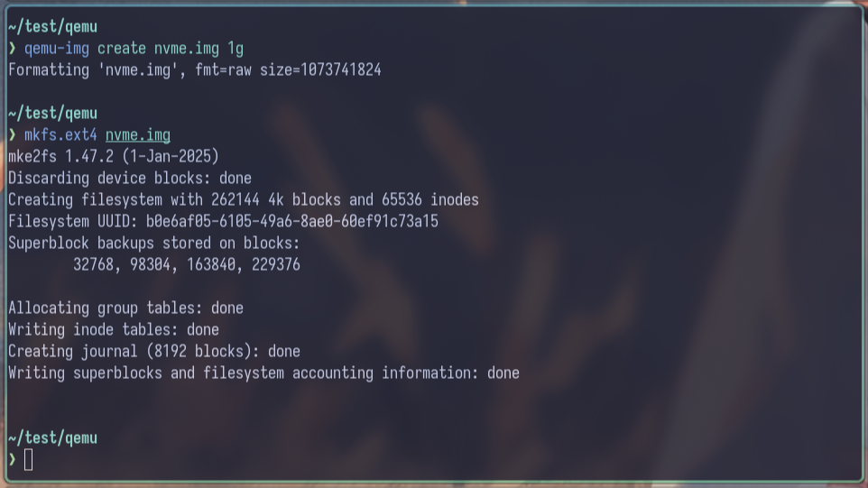Click the '1g' size argument
Viewport: 868px width, 488px height.
click(x=235, y=49)
